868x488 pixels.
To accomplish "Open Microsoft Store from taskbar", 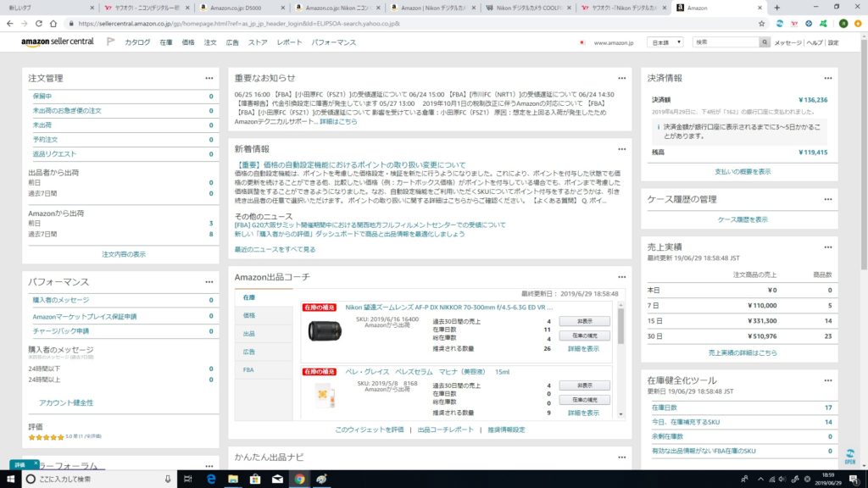I will point(255,480).
